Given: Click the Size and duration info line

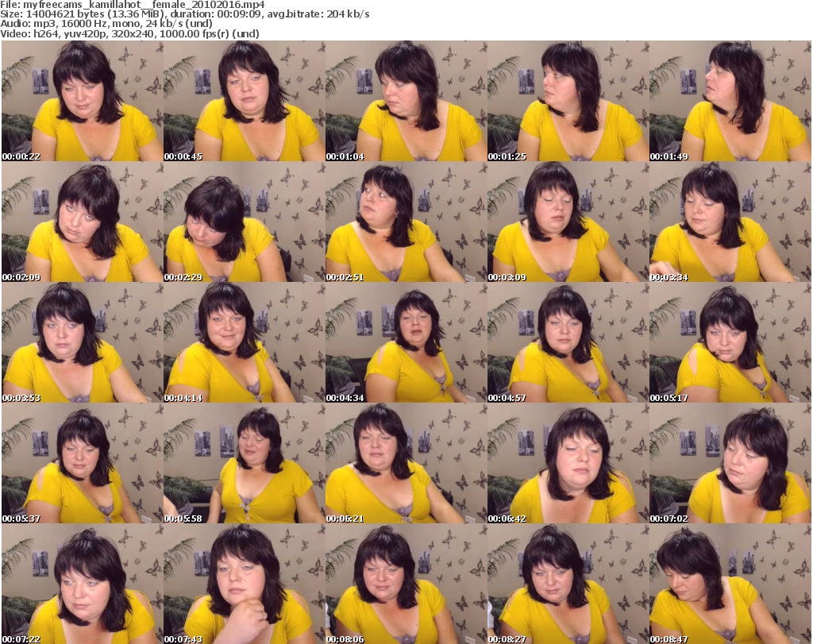Looking at the screenshot, I should (x=184, y=14).
